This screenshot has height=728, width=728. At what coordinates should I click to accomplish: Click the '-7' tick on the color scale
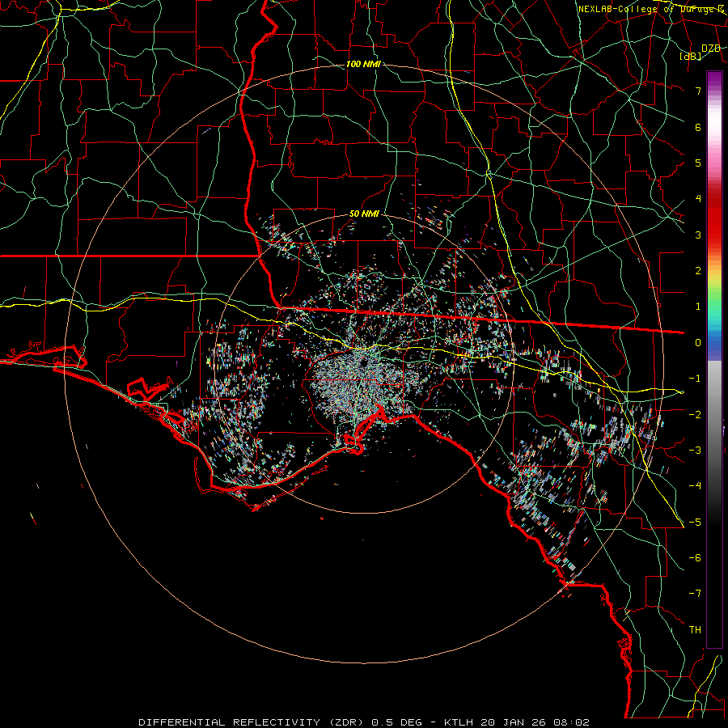[x=695, y=594]
